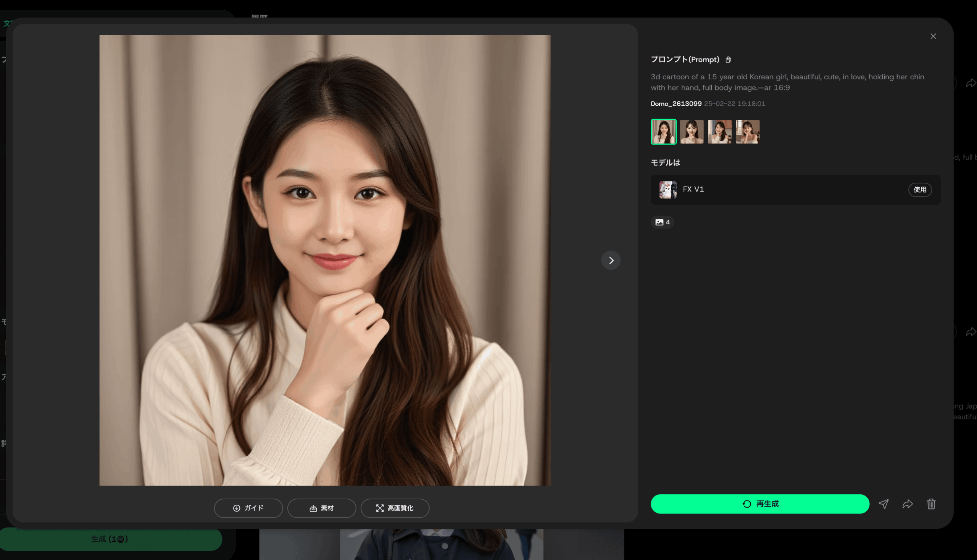977x560 pixels.
Task: Upscale with the 高画質化 button
Action: [x=395, y=508]
